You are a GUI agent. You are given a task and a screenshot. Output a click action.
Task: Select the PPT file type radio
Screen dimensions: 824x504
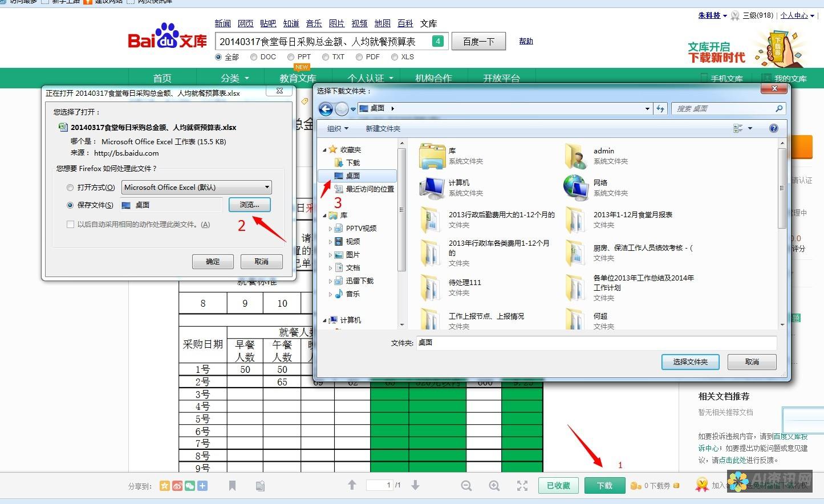point(291,57)
